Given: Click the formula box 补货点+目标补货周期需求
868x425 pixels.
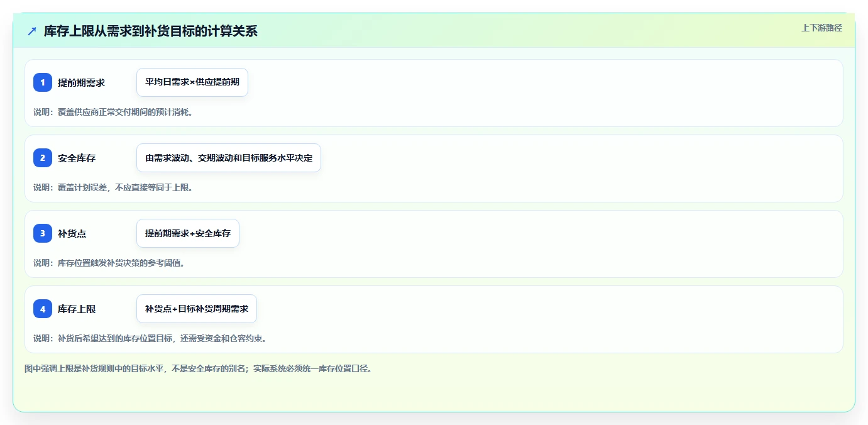Looking at the screenshot, I should (x=197, y=309).
